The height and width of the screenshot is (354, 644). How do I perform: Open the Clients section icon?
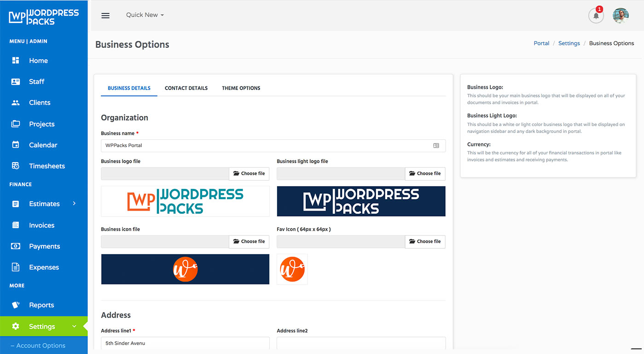point(15,103)
